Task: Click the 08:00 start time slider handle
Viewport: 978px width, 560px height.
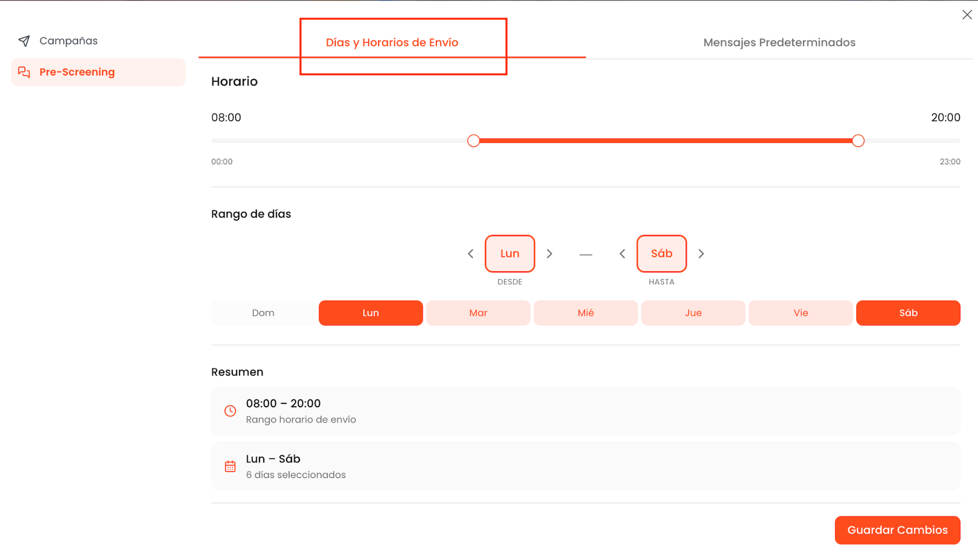Action: pyautogui.click(x=473, y=141)
